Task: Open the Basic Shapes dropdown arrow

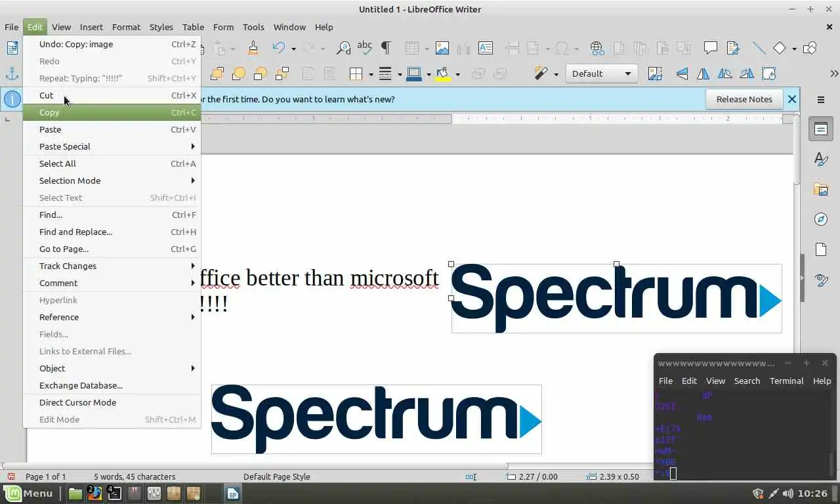Action: [x=793, y=49]
